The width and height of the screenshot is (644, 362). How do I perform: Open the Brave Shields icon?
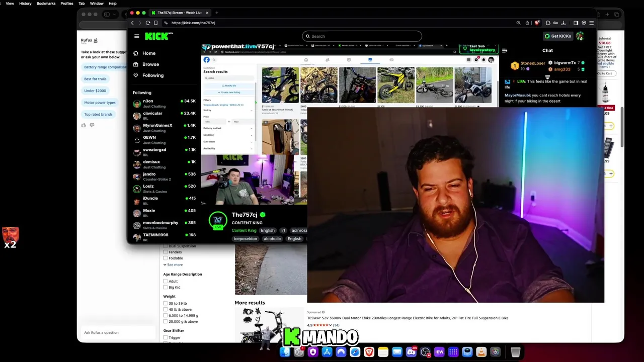pos(537,23)
